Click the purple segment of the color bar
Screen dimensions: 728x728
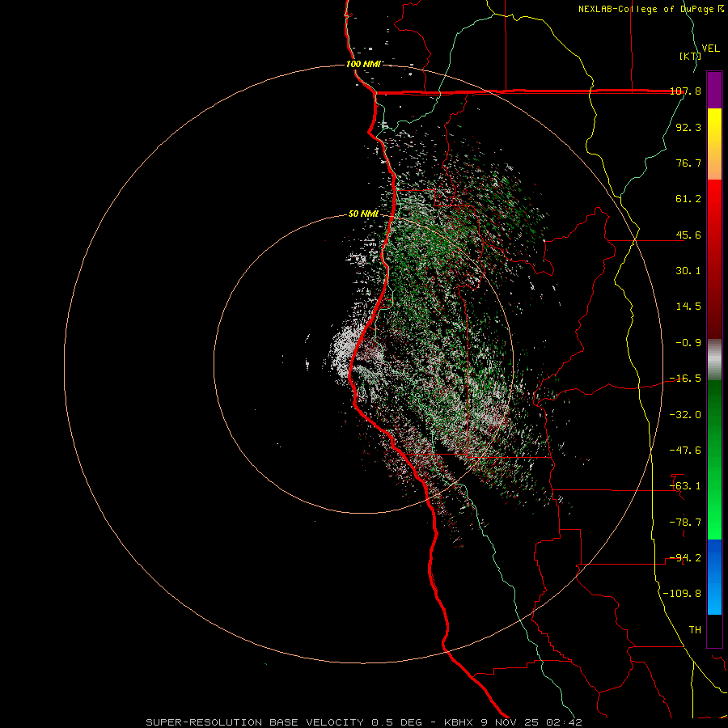click(x=714, y=90)
